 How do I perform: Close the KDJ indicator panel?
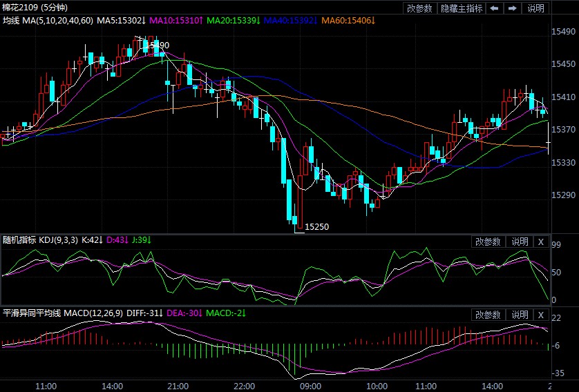[x=540, y=242]
